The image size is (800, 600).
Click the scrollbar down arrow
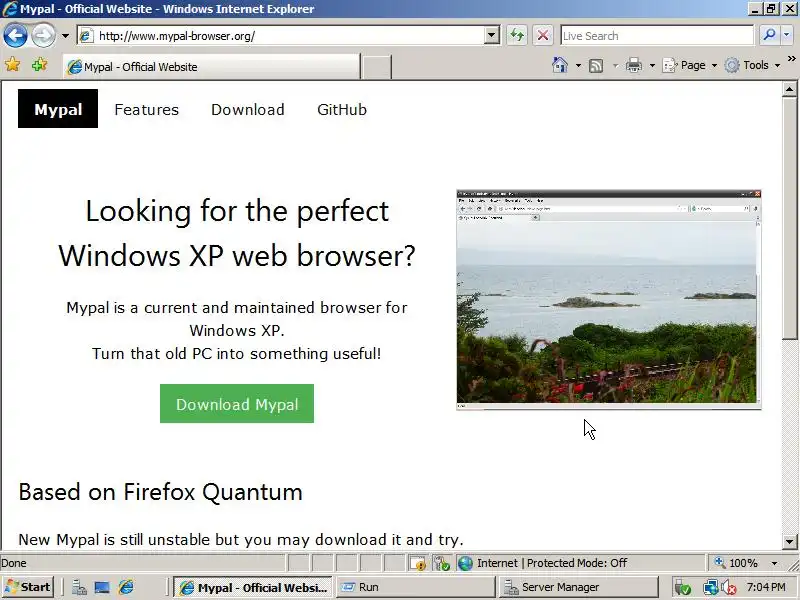(x=789, y=541)
